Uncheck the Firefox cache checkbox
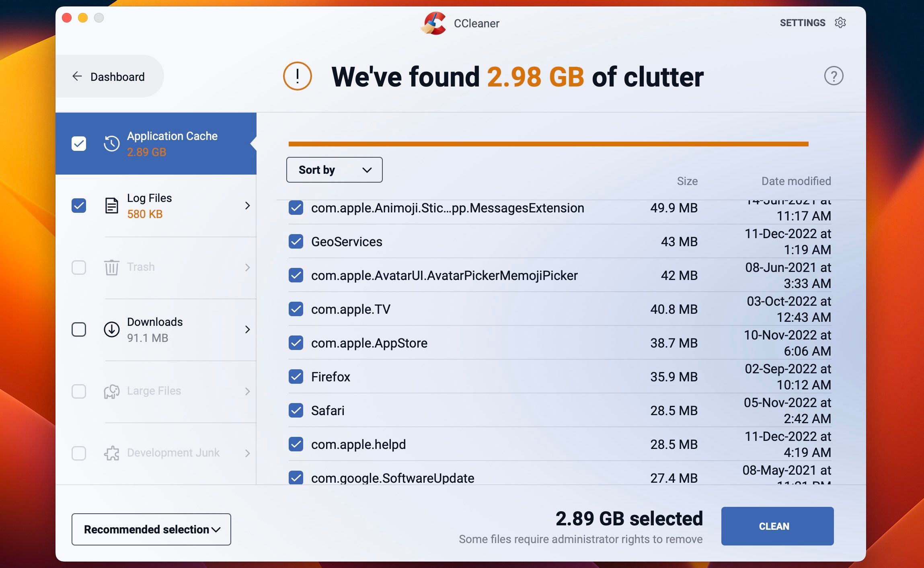The height and width of the screenshot is (568, 924). click(x=296, y=377)
